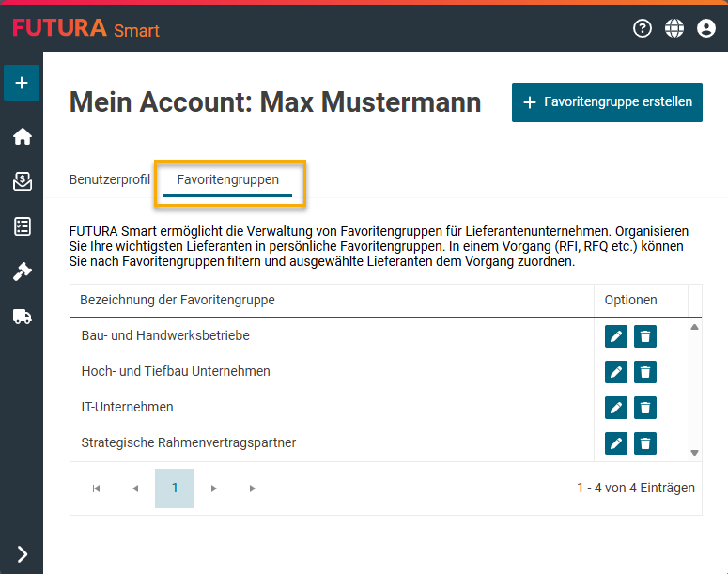Click the Favoritengruppe erstellen button

coord(607,102)
